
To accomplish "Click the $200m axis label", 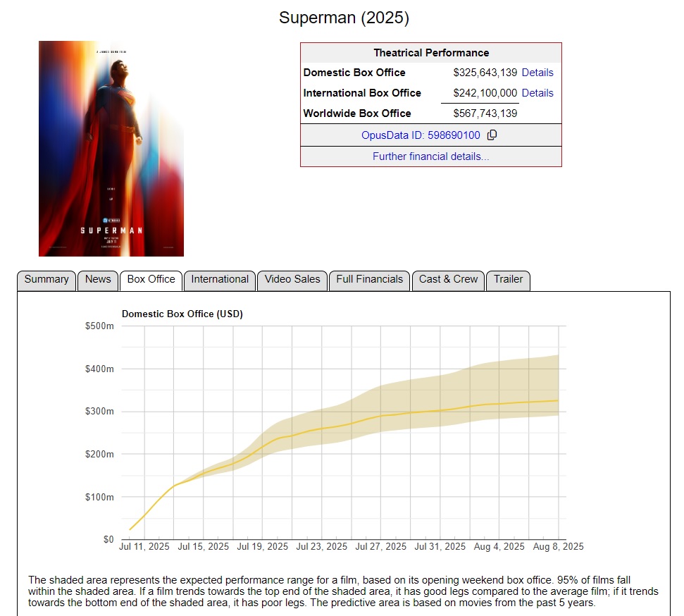I will [x=99, y=454].
